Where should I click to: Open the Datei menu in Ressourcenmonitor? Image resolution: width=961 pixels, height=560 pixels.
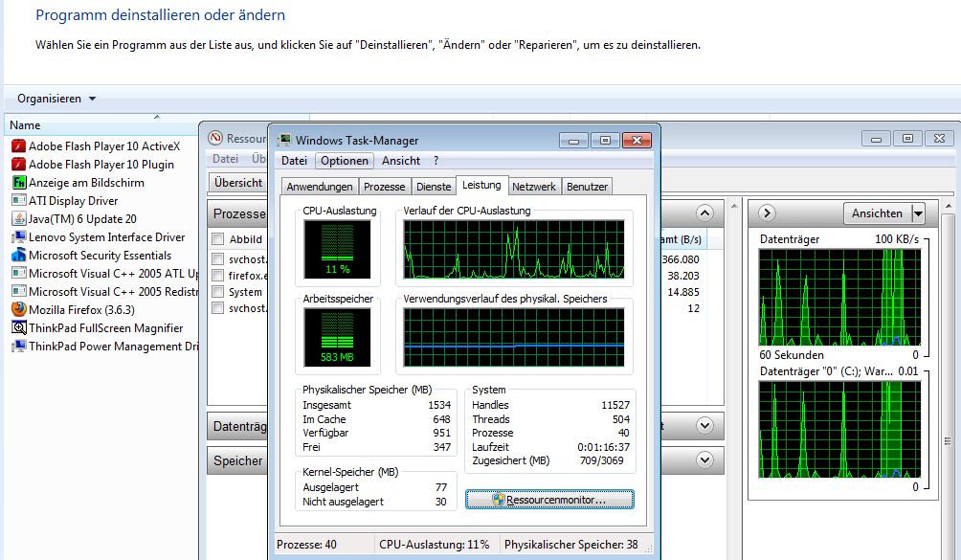tap(225, 159)
